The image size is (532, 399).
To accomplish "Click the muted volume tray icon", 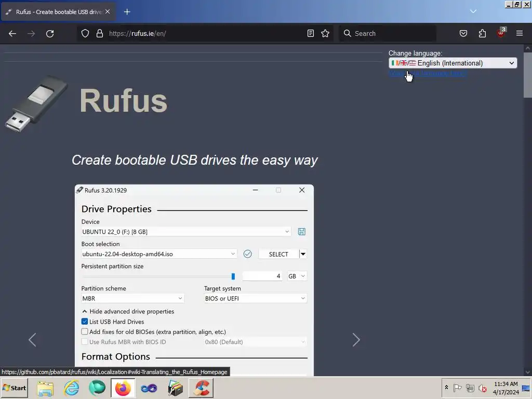I will click(482, 388).
